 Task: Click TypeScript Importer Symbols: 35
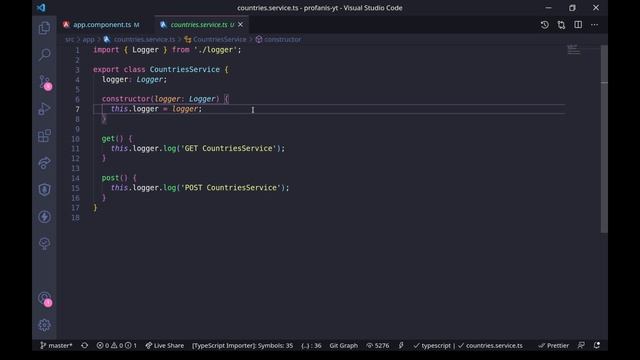[242, 345]
